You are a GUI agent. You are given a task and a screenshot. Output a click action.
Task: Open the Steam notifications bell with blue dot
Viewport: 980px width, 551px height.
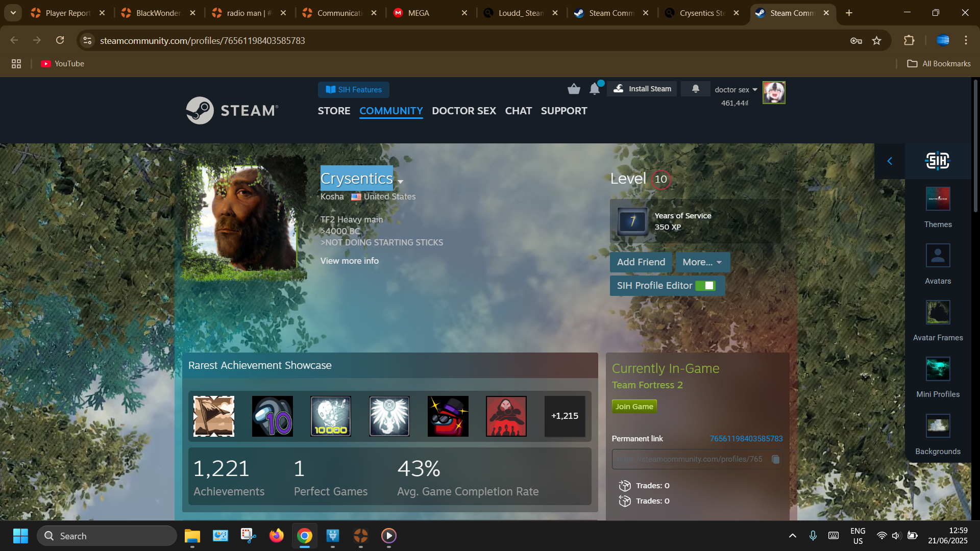coord(595,88)
